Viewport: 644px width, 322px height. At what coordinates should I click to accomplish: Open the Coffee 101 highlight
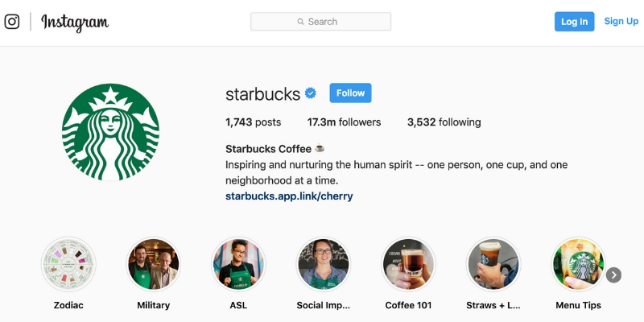408,264
